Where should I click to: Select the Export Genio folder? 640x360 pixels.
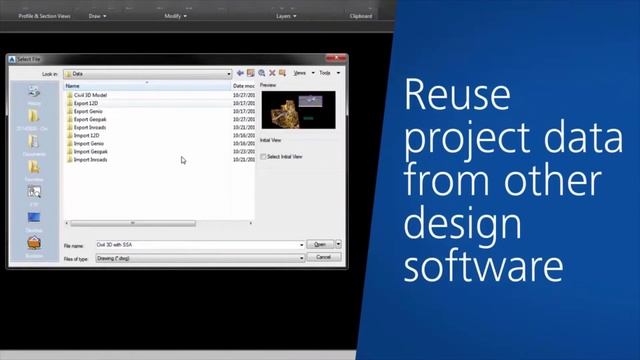(x=84, y=111)
